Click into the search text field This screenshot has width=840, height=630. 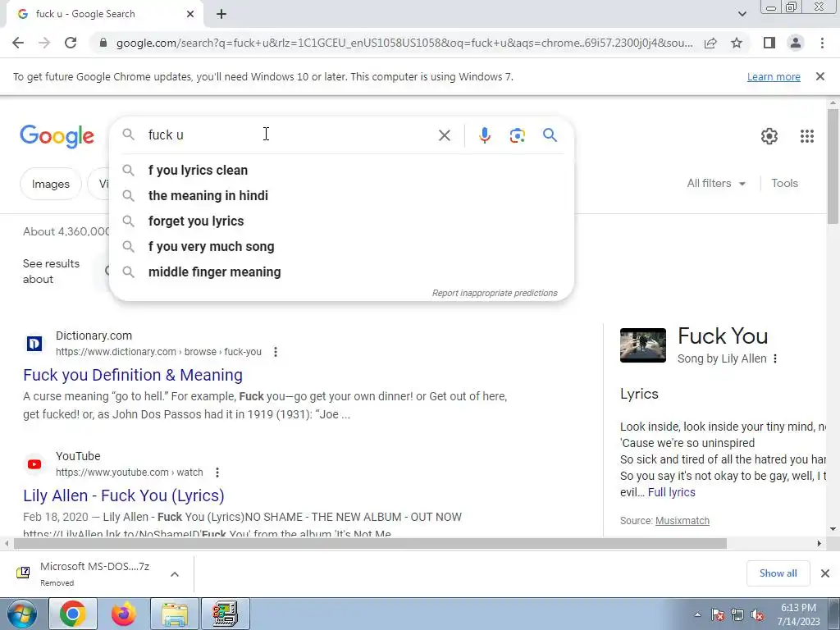[290, 135]
